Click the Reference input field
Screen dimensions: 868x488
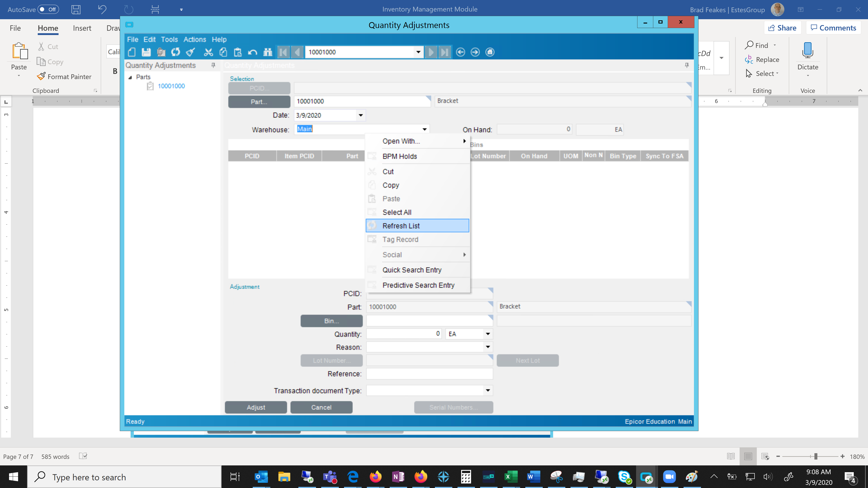(x=429, y=374)
